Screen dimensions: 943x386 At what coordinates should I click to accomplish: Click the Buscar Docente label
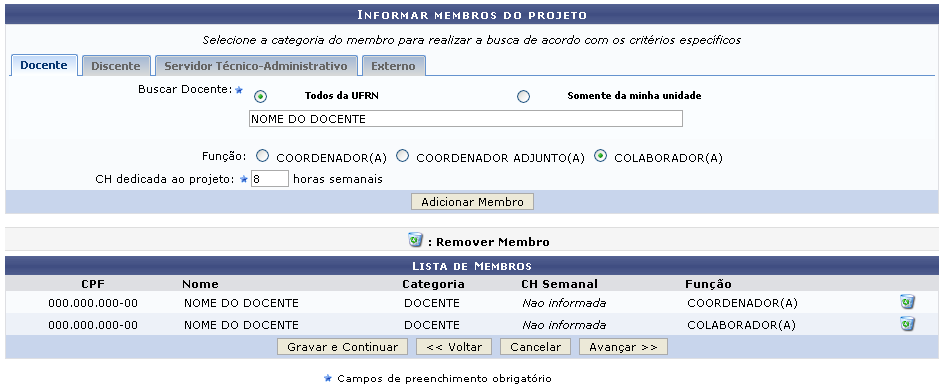(x=185, y=89)
